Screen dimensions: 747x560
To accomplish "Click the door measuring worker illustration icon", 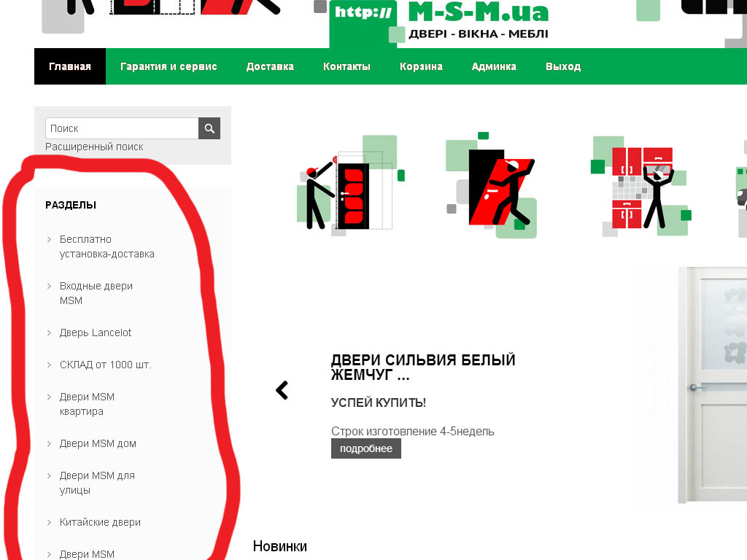I will click(350, 185).
